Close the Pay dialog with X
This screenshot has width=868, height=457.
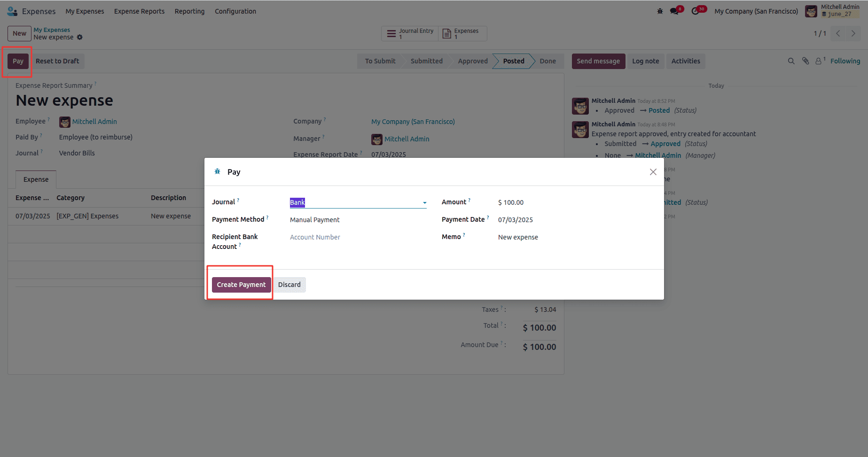pos(653,172)
